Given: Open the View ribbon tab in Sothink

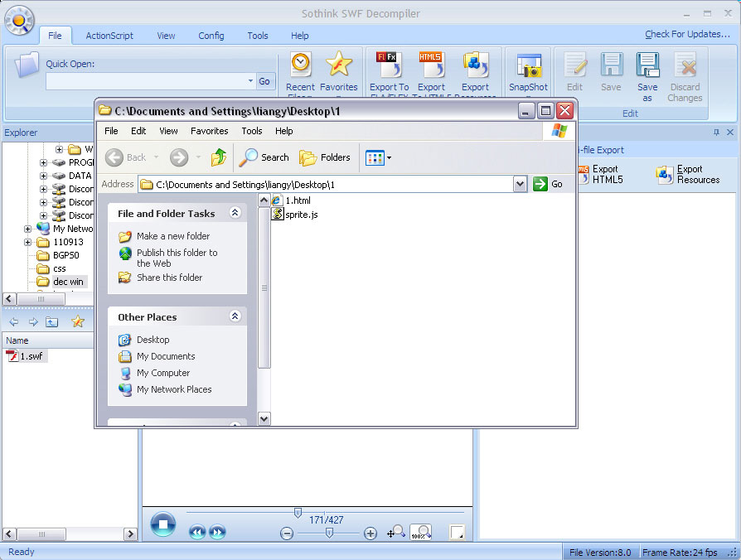Looking at the screenshot, I should (x=166, y=36).
